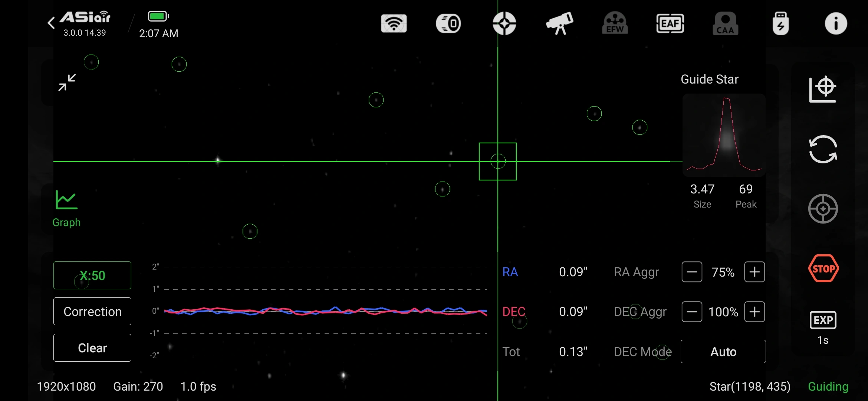Open the WiFi settings icon
Screen dimensions: 868x401
pos(394,23)
